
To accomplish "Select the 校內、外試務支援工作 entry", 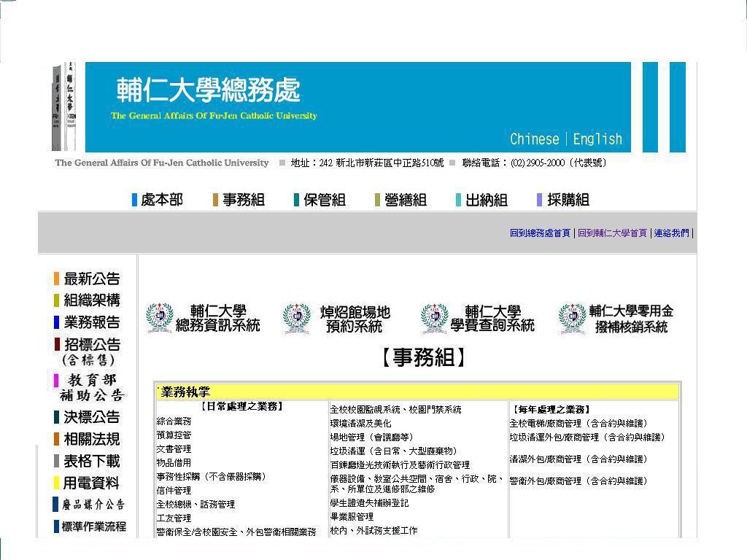I will coord(374,531).
